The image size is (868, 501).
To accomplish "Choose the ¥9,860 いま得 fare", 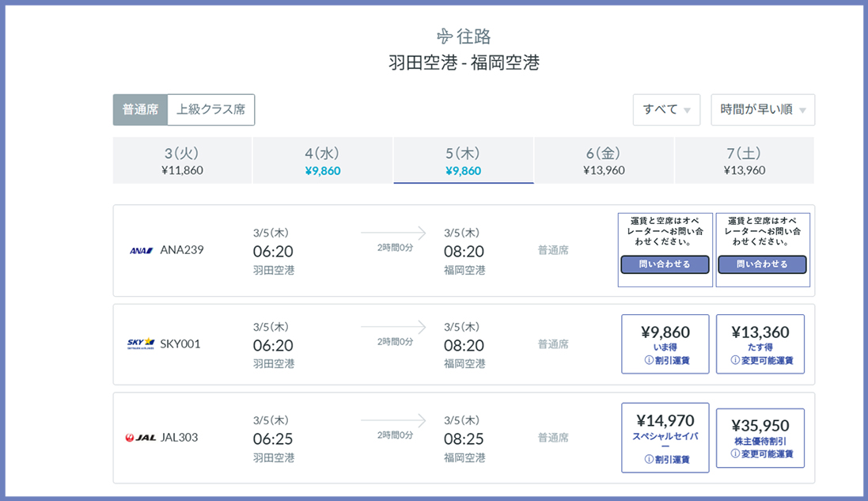I will 665,343.
